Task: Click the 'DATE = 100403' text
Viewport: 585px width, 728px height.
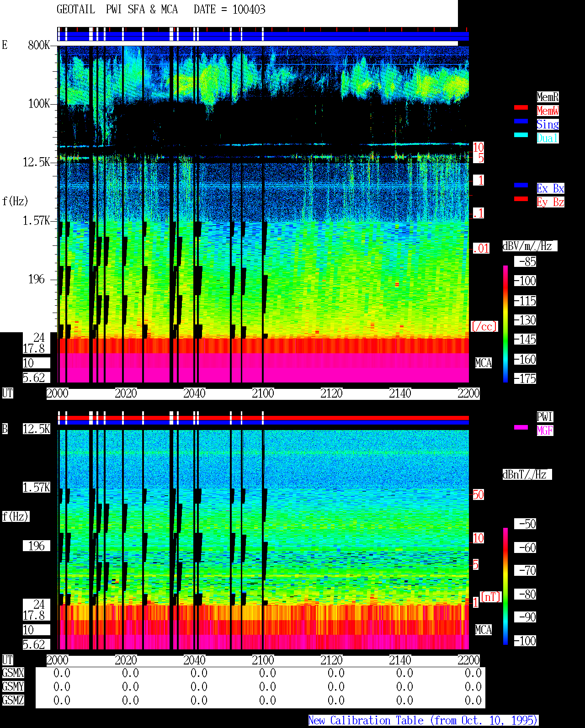Action: pyautogui.click(x=229, y=10)
